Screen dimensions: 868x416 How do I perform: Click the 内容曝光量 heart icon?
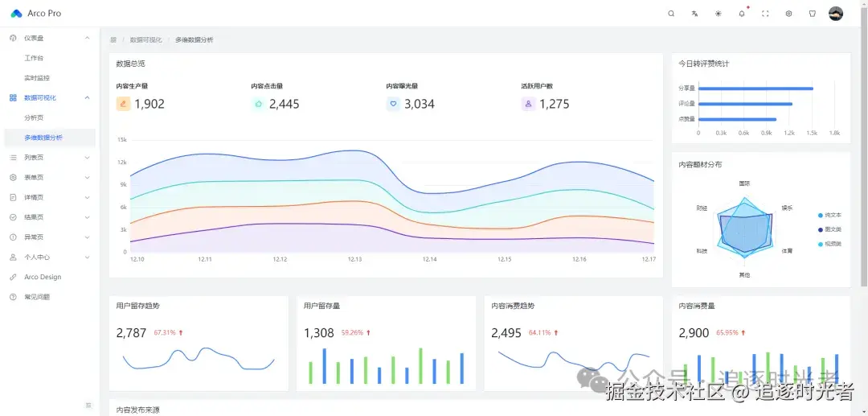(x=394, y=104)
